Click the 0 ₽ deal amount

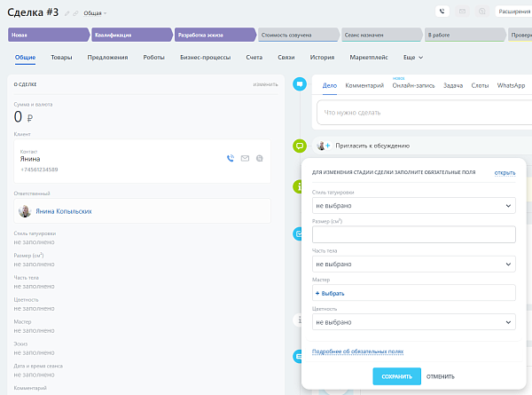click(23, 117)
